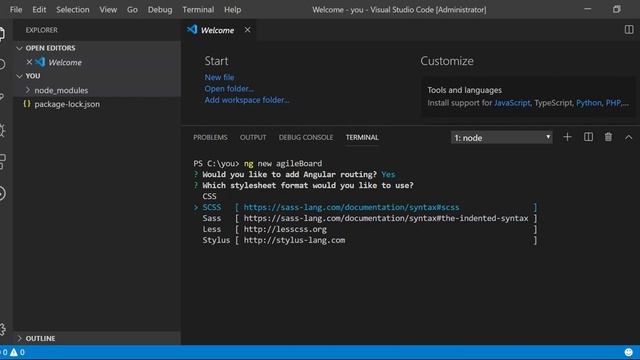The width and height of the screenshot is (640, 360).
Task: Click the feedback smiley in status bar
Action: point(629,352)
